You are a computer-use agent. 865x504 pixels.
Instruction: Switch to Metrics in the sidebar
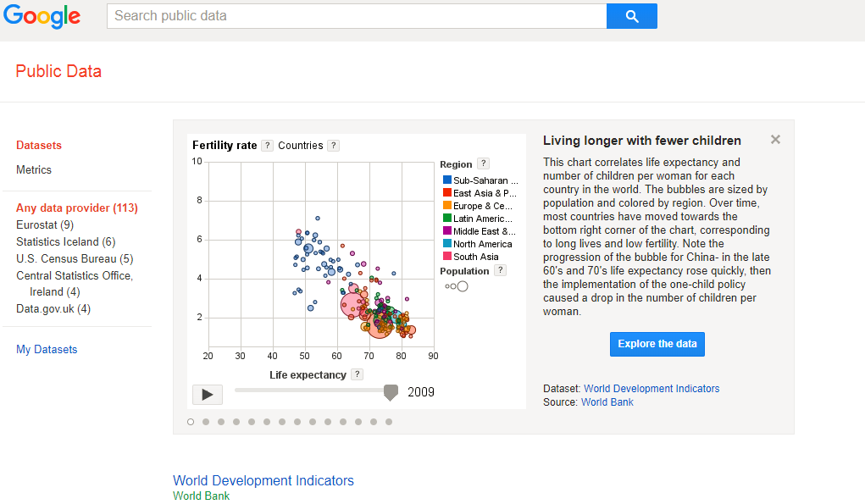(x=34, y=170)
